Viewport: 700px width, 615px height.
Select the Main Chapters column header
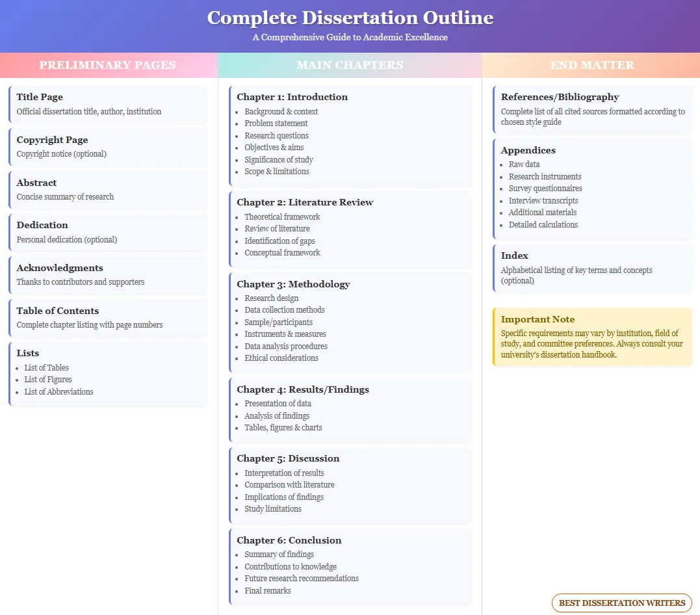tap(350, 65)
